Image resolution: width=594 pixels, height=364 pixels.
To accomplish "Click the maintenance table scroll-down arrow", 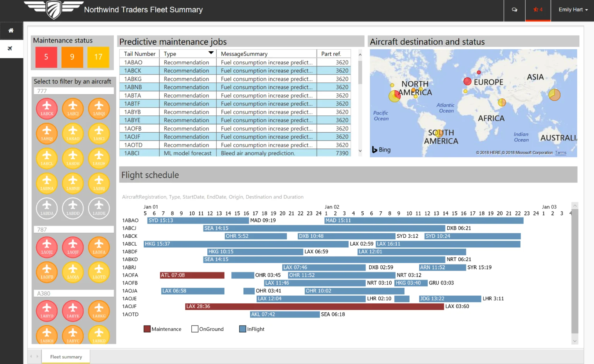I will pos(360,151).
